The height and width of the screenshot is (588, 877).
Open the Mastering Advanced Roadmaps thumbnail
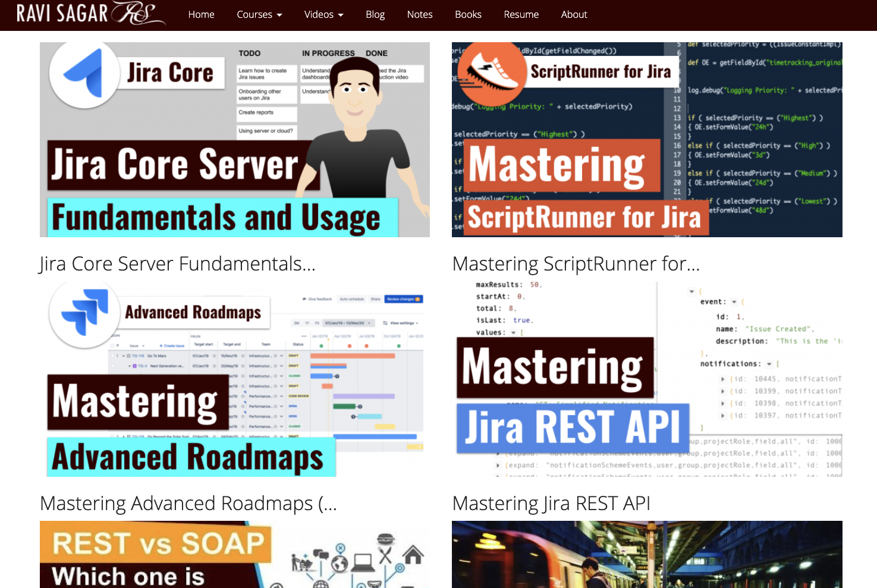235,379
